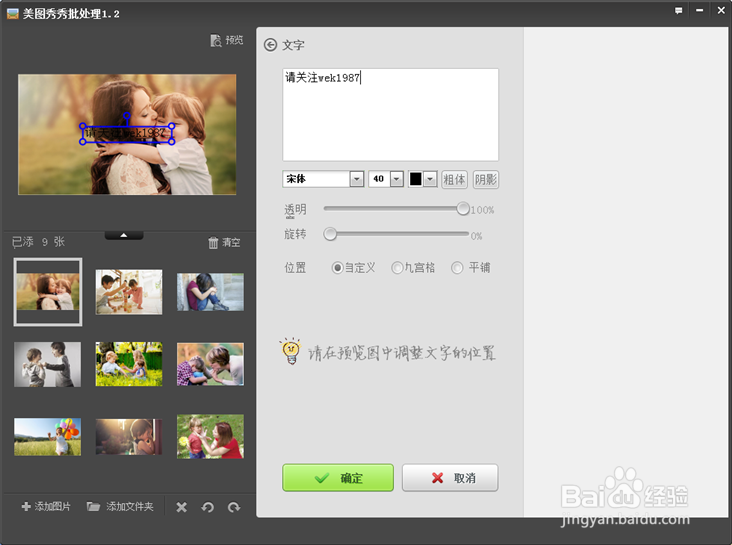Screen dimensions: 732x545
Task: Minimize the window
Action: tap(699, 10)
